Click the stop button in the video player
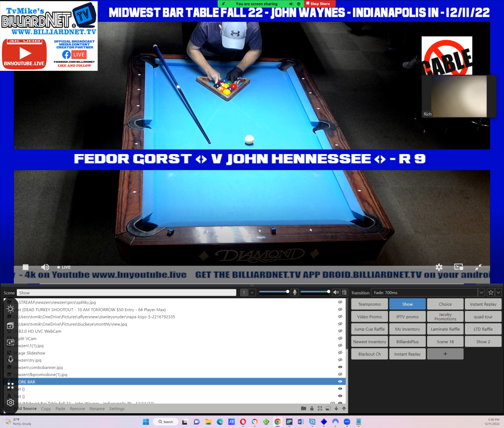 pos(26,267)
